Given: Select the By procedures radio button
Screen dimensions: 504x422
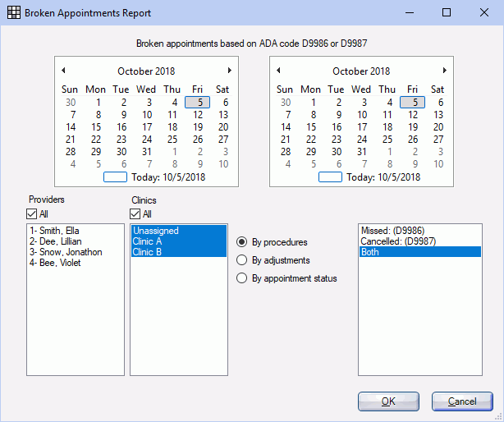Looking at the screenshot, I should click(241, 242).
